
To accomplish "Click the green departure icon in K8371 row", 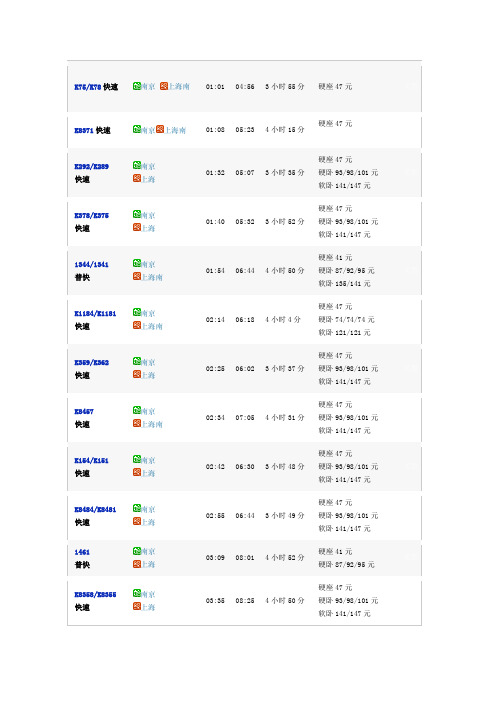I will click(137, 129).
